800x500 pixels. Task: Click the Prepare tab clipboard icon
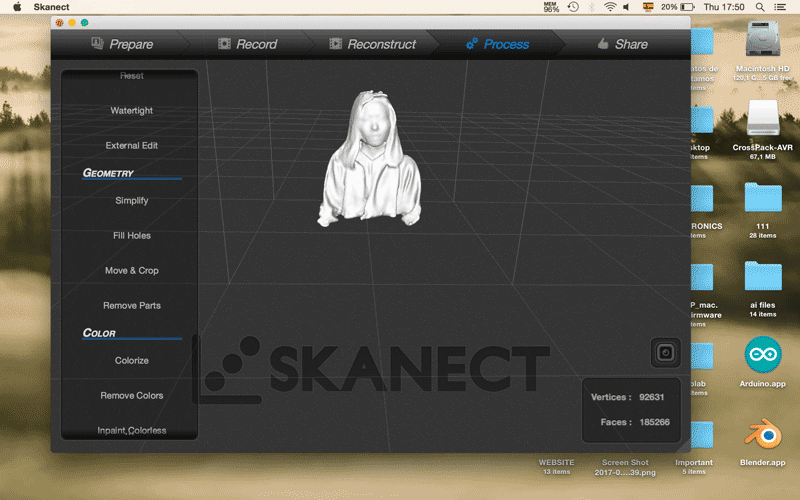click(x=97, y=43)
